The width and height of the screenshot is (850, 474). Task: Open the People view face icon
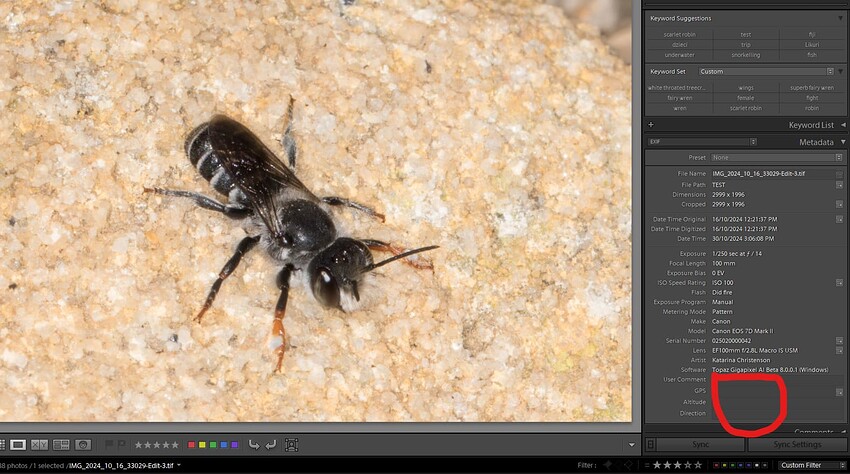click(83, 445)
